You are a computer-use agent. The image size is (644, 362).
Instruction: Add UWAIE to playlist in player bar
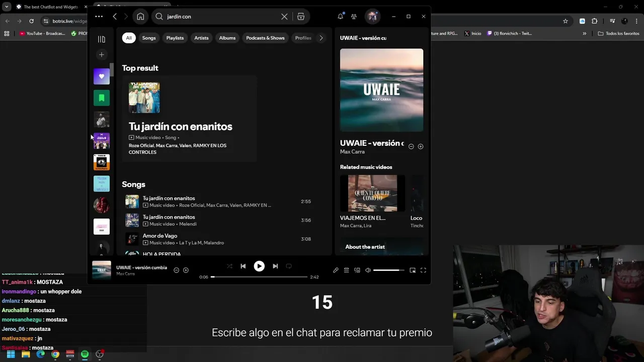click(x=186, y=270)
